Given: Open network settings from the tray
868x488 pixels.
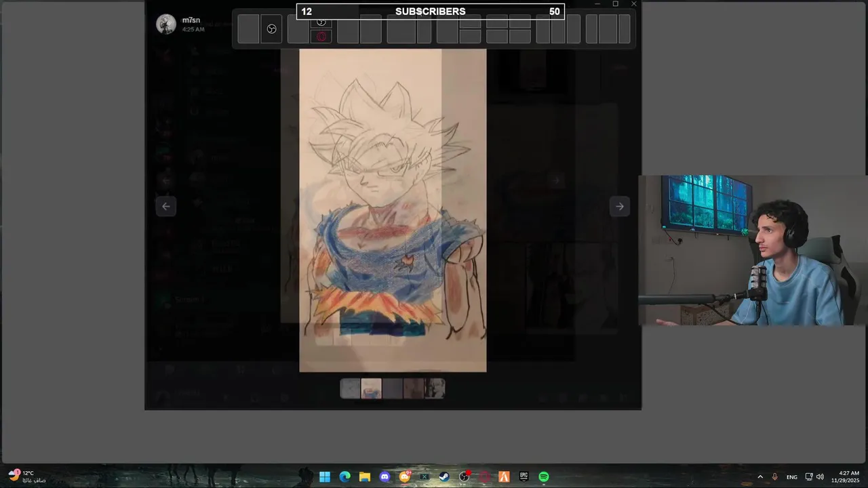Looking at the screenshot, I should [809, 476].
